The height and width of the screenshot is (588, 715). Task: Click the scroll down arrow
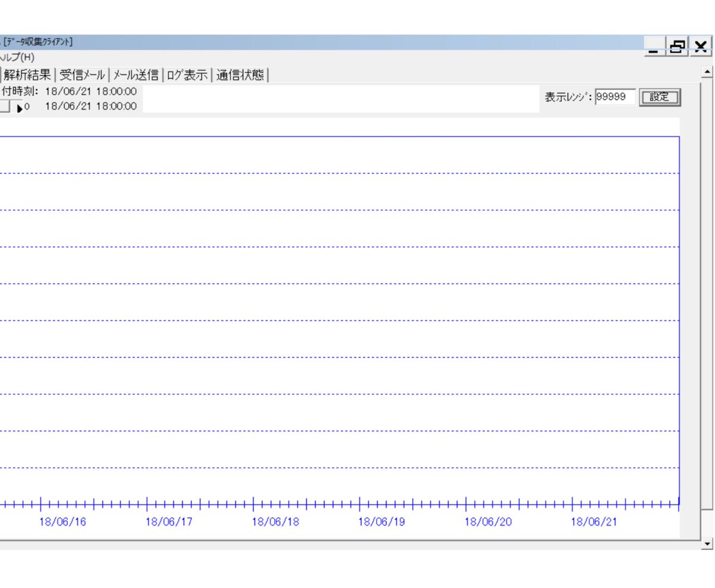[x=707, y=543]
